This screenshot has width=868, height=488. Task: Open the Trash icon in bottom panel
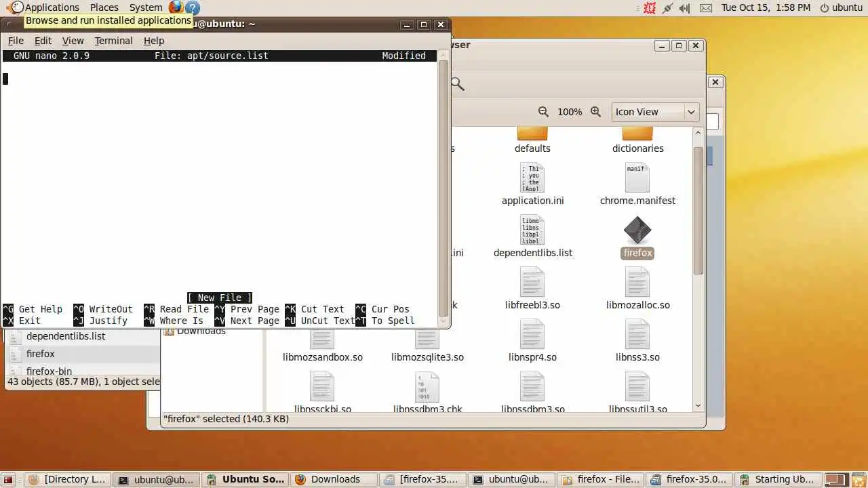(x=859, y=480)
